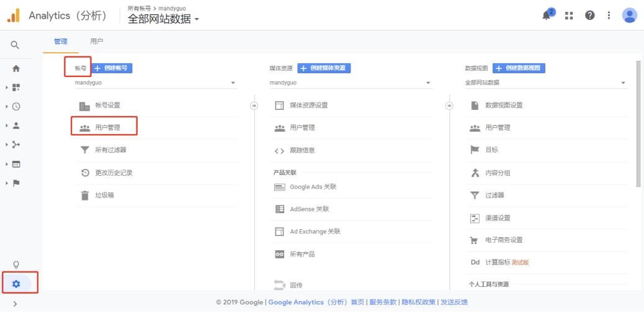Expand the Audience section arrow in sidebar
This screenshot has width=644, height=313.
pos(7,126)
